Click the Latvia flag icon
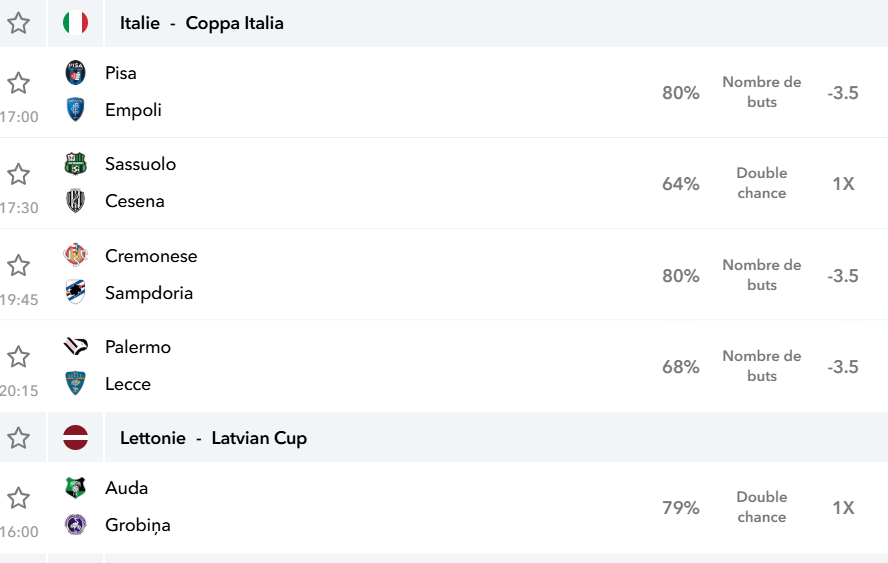Image resolution: width=888 pixels, height=563 pixels. [75, 437]
